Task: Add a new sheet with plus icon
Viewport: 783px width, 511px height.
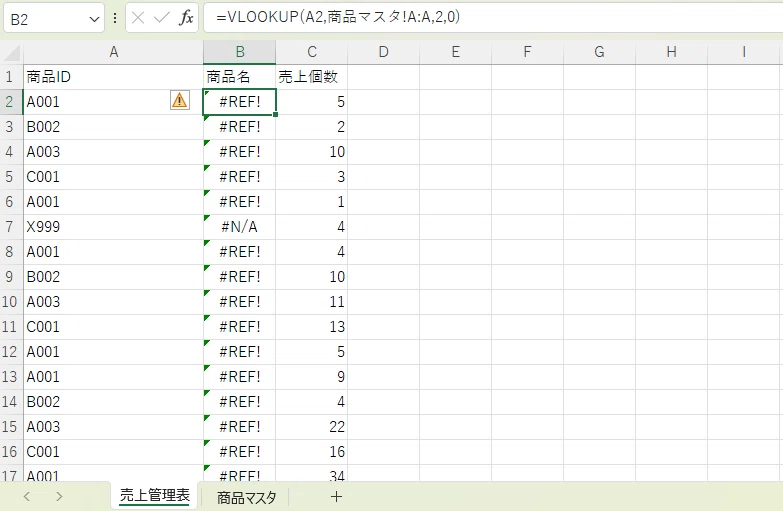Action: [337, 497]
